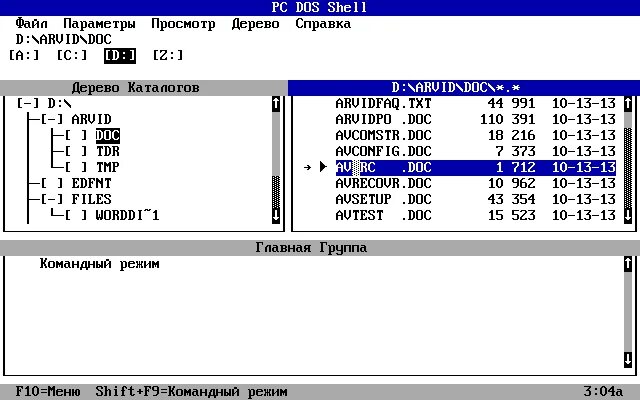Click the 10-13-13 date of AVTEST.DOC
Viewport: 640px width, 400px height.
point(584,215)
